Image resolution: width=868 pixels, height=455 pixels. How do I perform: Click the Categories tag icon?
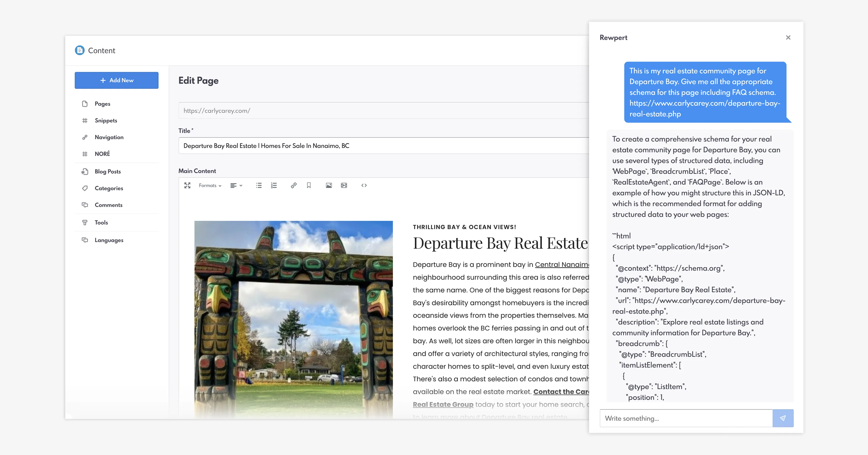pos(85,188)
